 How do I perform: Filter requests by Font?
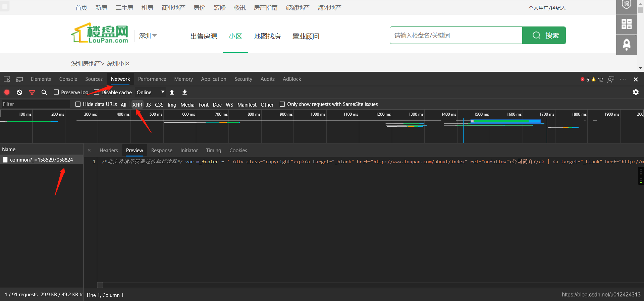tap(204, 105)
